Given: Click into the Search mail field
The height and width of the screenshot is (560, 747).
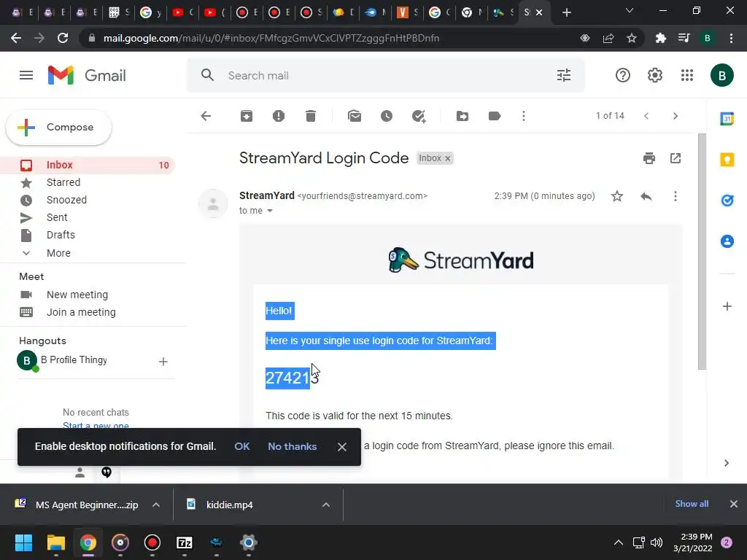Looking at the screenshot, I should tap(386, 75).
